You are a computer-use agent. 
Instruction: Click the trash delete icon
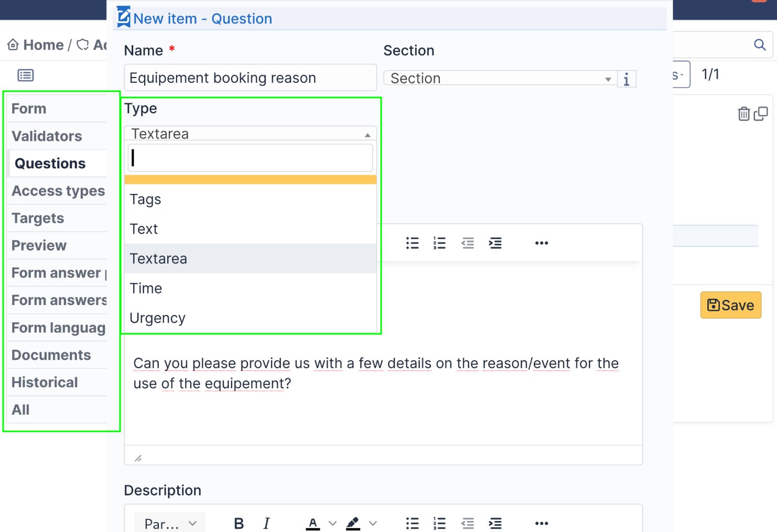click(x=743, y=113)
